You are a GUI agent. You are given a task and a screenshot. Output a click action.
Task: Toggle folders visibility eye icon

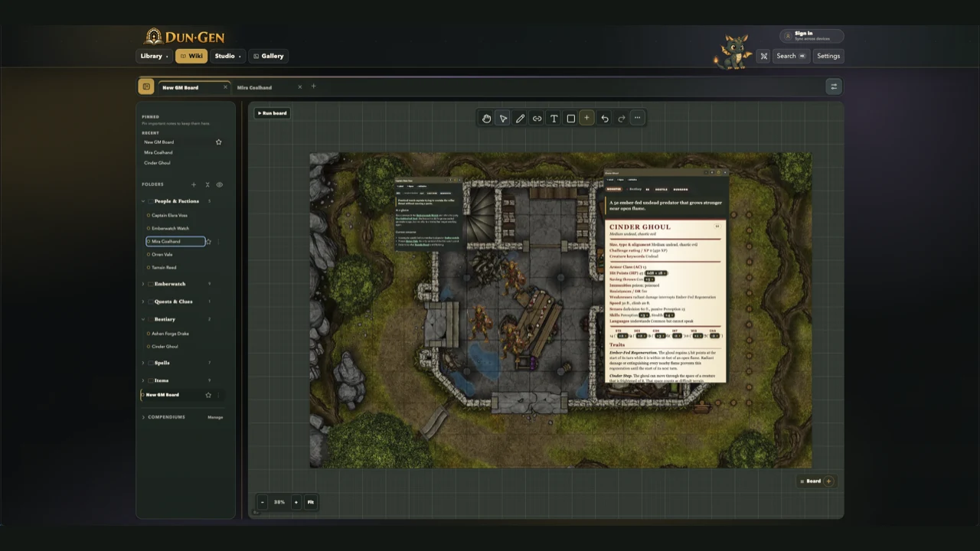[x=219, y=184]
